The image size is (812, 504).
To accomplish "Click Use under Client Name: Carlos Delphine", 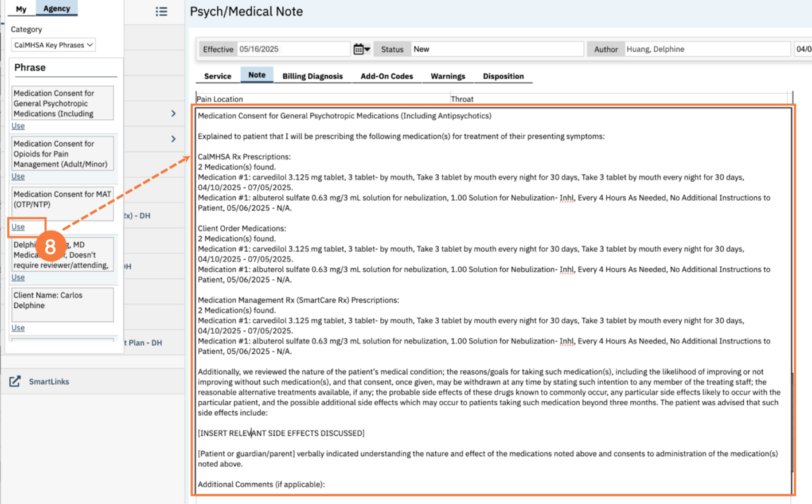I will [18, 328].
